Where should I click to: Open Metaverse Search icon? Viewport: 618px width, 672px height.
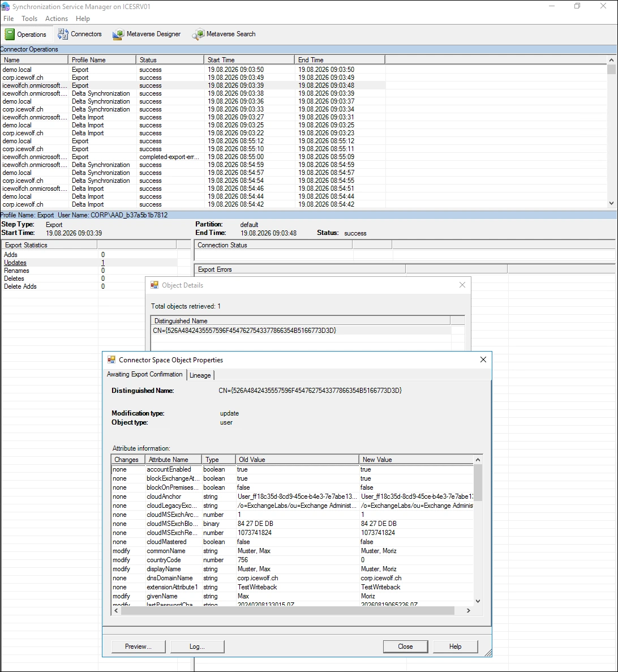pyautogui.click(x=198, y=35)
